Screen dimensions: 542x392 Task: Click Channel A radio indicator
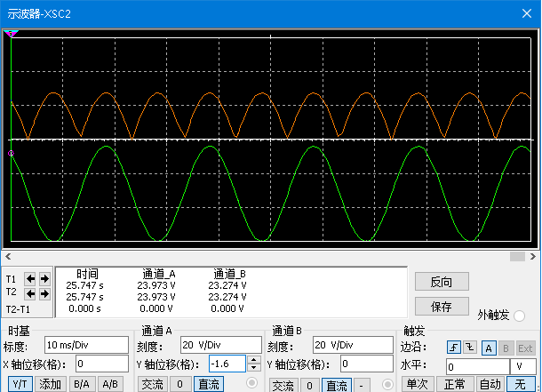[x=251, y=382]
